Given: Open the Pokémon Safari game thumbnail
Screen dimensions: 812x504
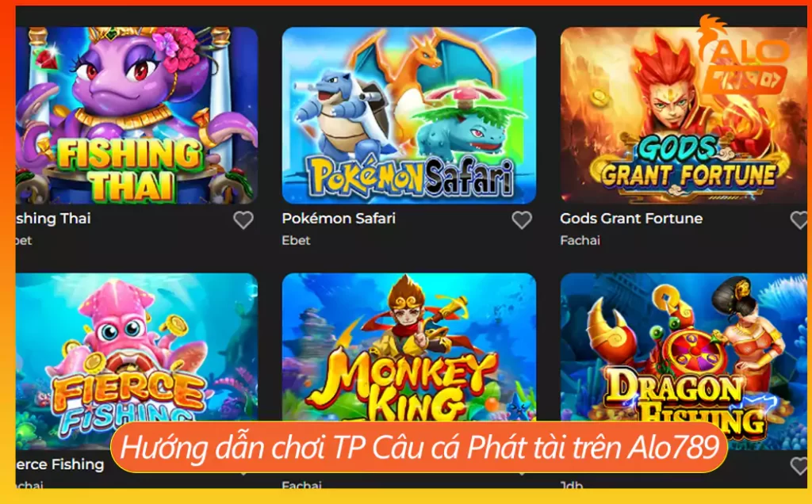Looking at the screenshot, I should [409, 116].
